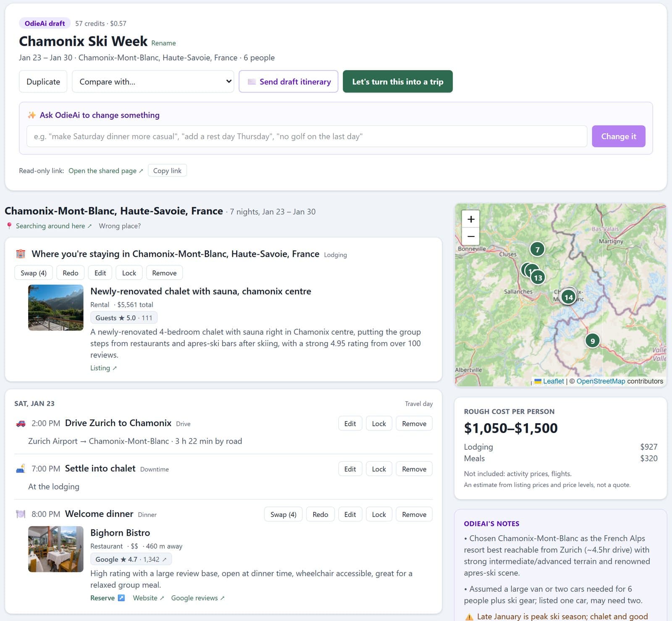This screenshot has width=672, height=621.
Task: Click the dinner plate icon beside Welcome dinner
Action: [21, 514]
